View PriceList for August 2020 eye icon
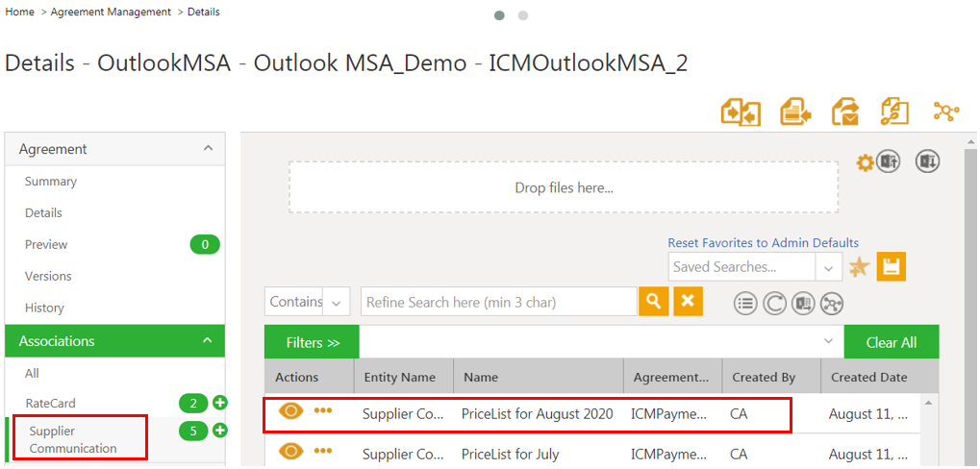Viewport: 980px width, 469px height. [x=290, y=411]
